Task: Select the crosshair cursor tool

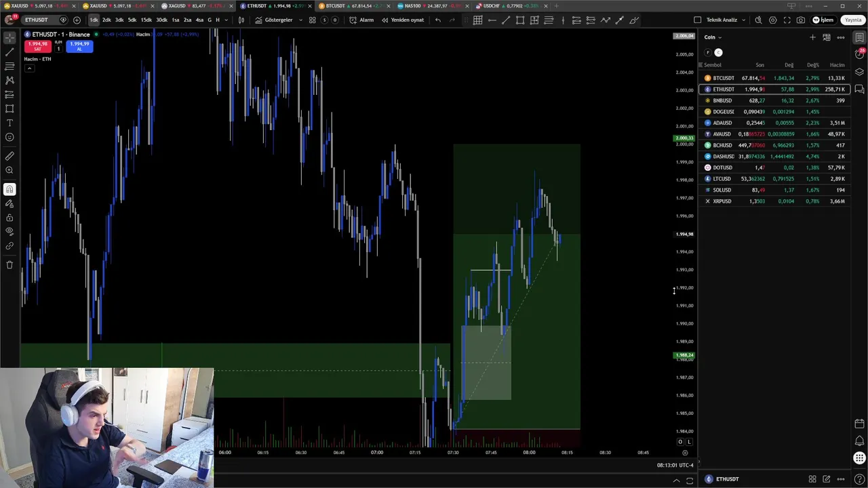Action: [9, 38]
